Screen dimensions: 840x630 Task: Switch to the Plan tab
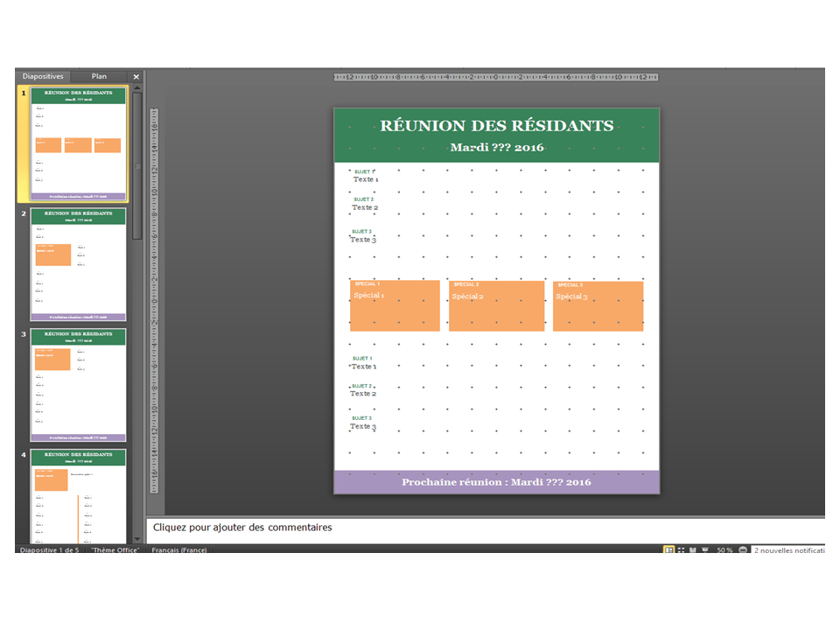click(99, 76)
